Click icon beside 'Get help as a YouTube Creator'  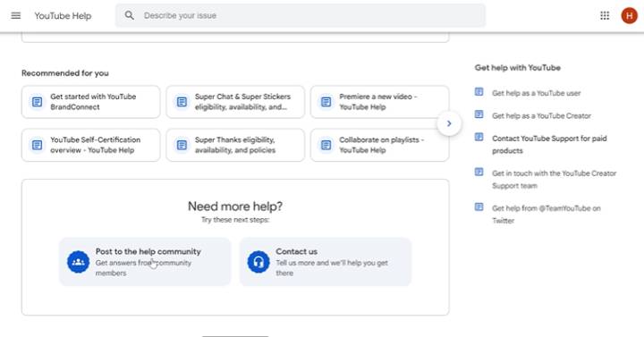pos(479,114)
